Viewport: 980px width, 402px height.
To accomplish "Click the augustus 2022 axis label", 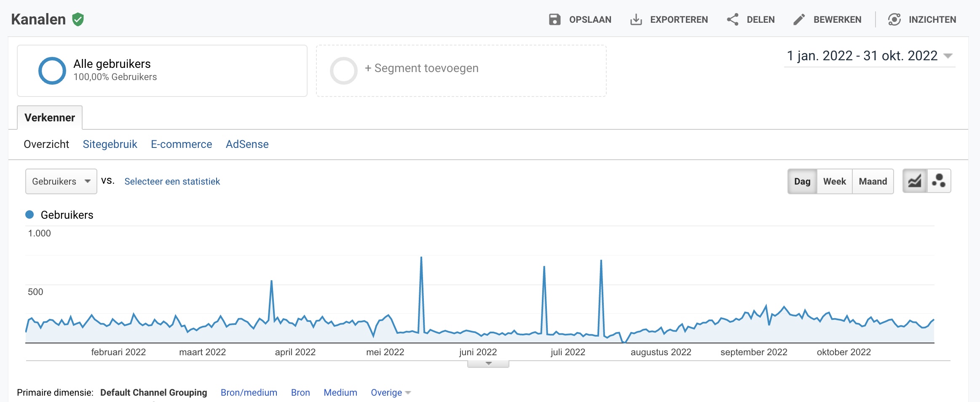I will click(x=661, y=352).
